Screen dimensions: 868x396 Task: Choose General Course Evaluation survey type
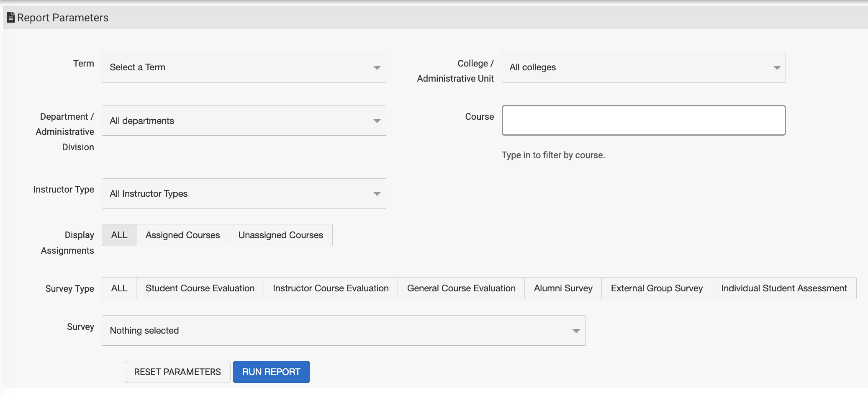click(461, 288)
